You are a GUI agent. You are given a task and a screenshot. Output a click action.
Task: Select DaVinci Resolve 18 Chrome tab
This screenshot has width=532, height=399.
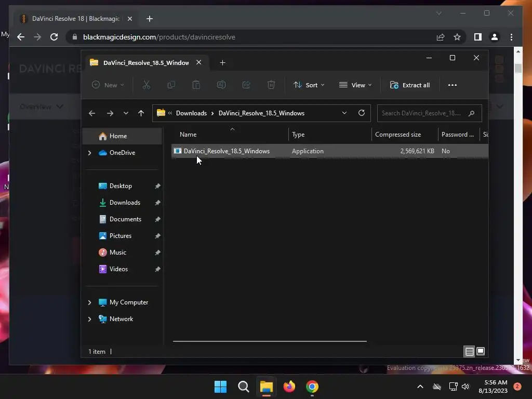(75, 19)
